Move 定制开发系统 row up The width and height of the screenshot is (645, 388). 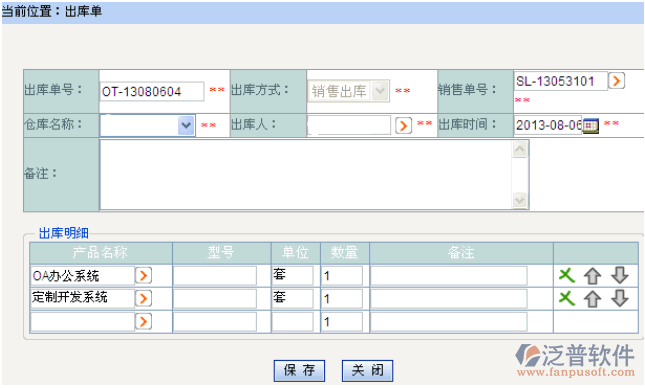(x=592, y=299)
